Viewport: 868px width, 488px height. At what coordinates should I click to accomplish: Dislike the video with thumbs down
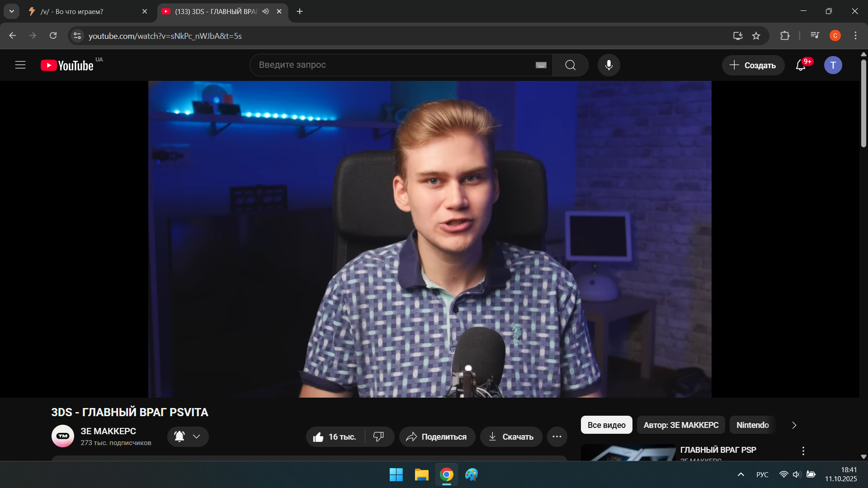(x=378, y=436)
